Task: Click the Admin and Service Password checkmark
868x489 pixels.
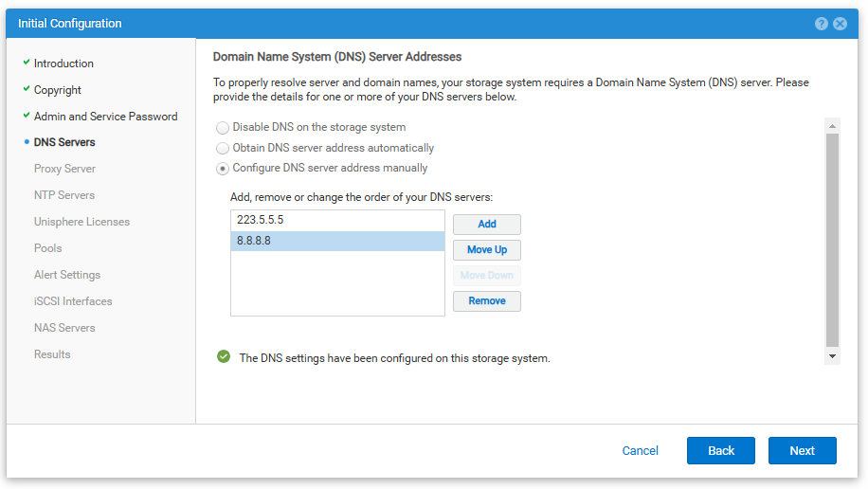Action: 26,116
